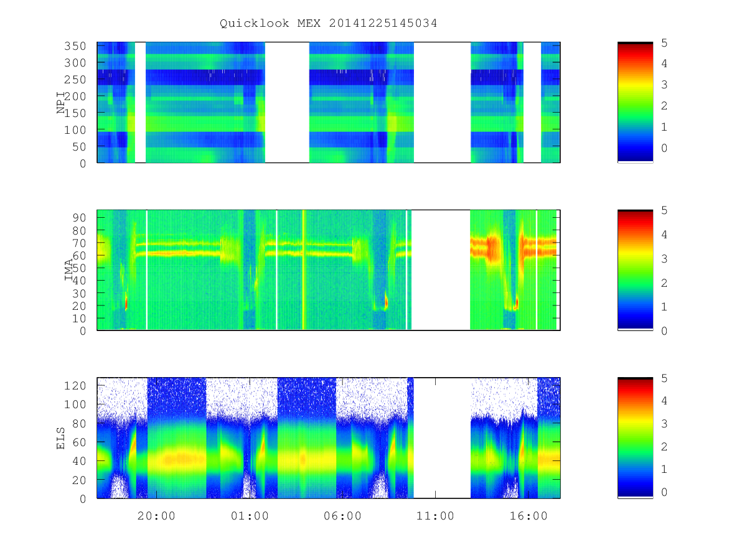Click the ELS spectrogram panel

[329, 437]
